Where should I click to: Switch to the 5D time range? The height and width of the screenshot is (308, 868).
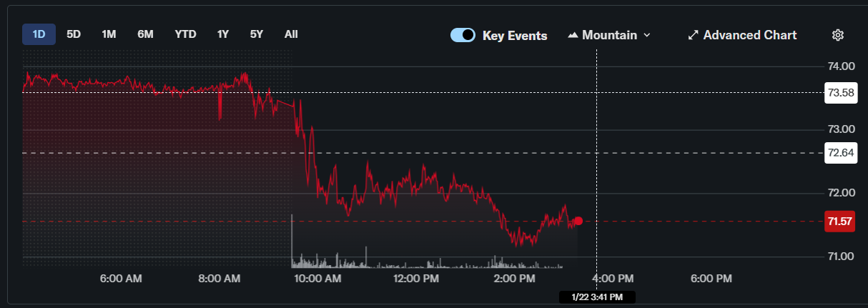click(x=74, y=34)
